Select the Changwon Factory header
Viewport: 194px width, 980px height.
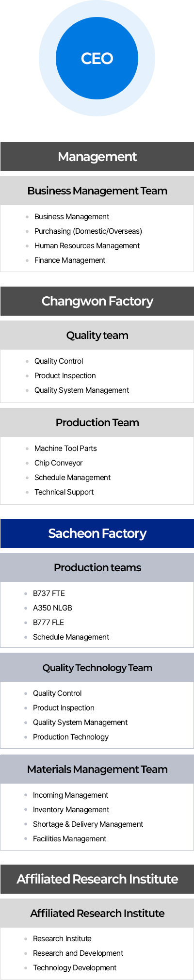(97, 301)
